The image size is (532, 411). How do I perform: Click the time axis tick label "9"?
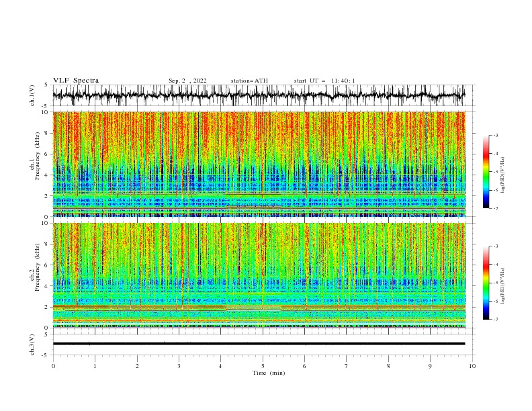pyautogui.click(x=430, y=366)
